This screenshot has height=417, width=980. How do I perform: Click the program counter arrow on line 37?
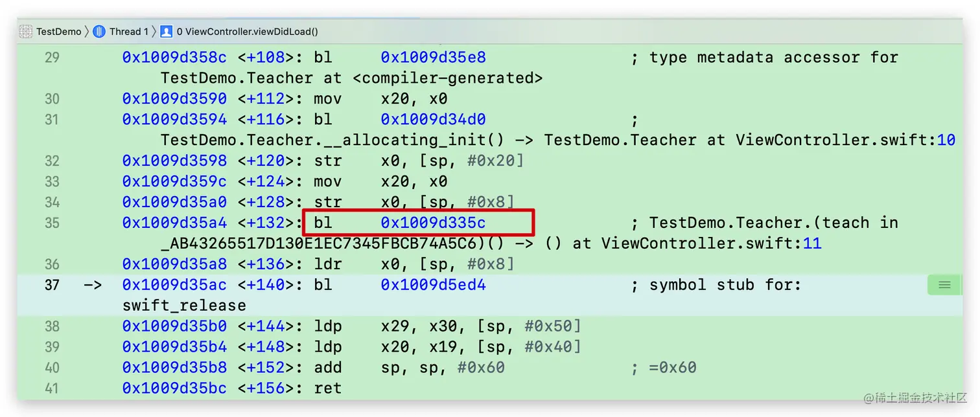[93, 285]
